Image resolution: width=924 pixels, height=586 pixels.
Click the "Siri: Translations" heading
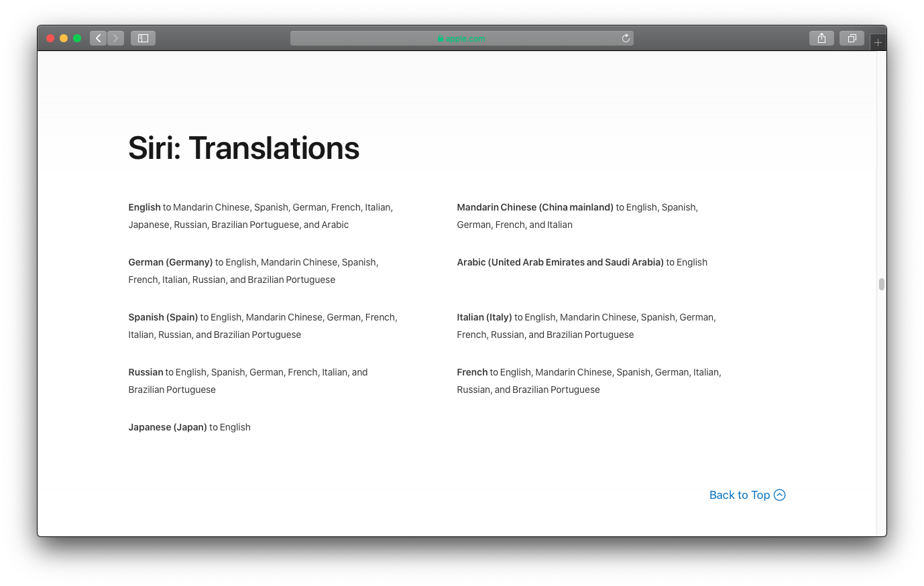244,148
